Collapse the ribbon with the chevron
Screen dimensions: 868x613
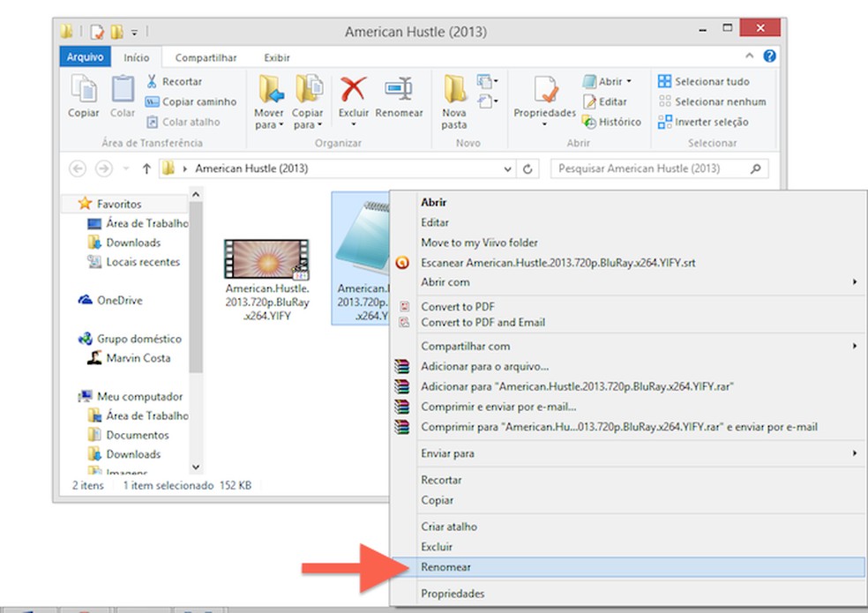tap(749, 56)
